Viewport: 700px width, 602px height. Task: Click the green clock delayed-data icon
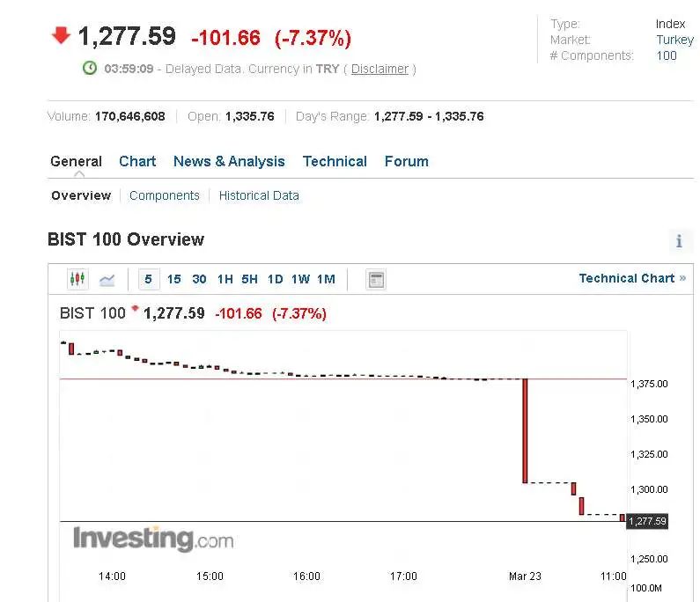[x=89, y=68]
